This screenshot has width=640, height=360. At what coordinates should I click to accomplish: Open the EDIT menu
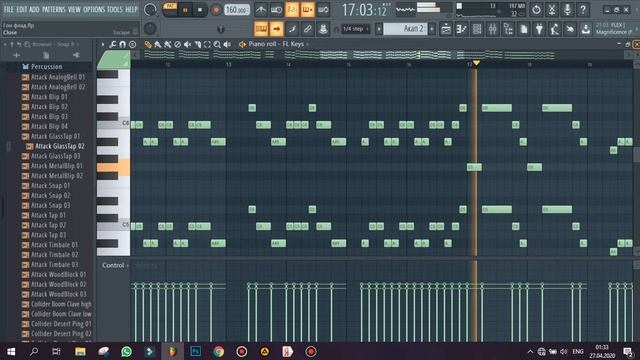tap(22, 9)
